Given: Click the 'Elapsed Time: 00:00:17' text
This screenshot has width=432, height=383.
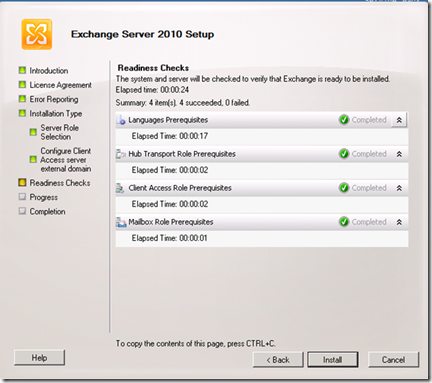Looking at the screenshot, I should pyautogui.click(x=170, y=136).
